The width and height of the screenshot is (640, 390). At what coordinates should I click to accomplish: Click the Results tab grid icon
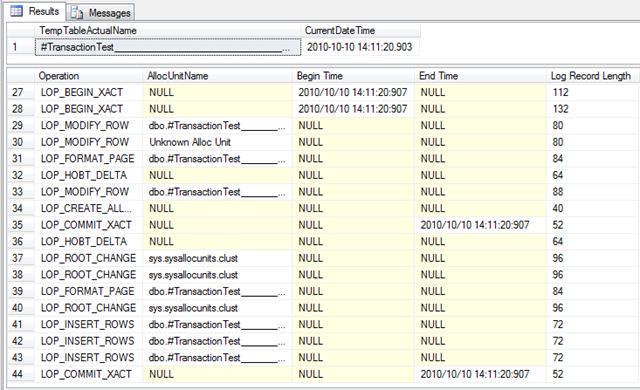click(16, 11)
